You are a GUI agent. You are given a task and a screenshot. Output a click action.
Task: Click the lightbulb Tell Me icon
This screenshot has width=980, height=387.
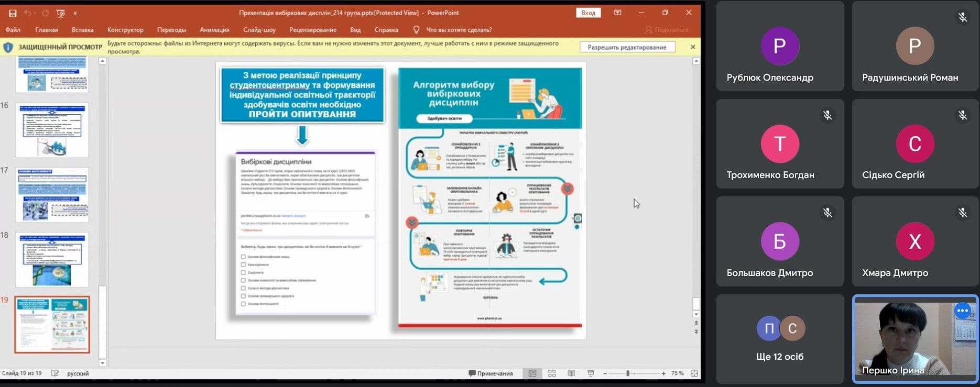416,30
